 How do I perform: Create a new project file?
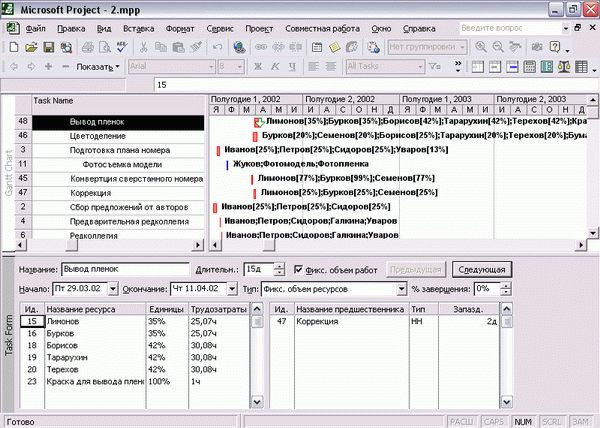point(14,47)
